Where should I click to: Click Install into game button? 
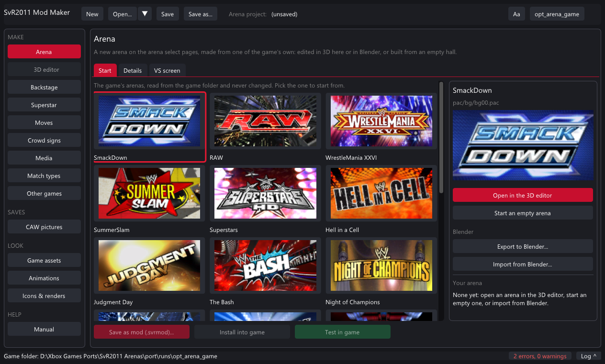(x=242, y=332)
